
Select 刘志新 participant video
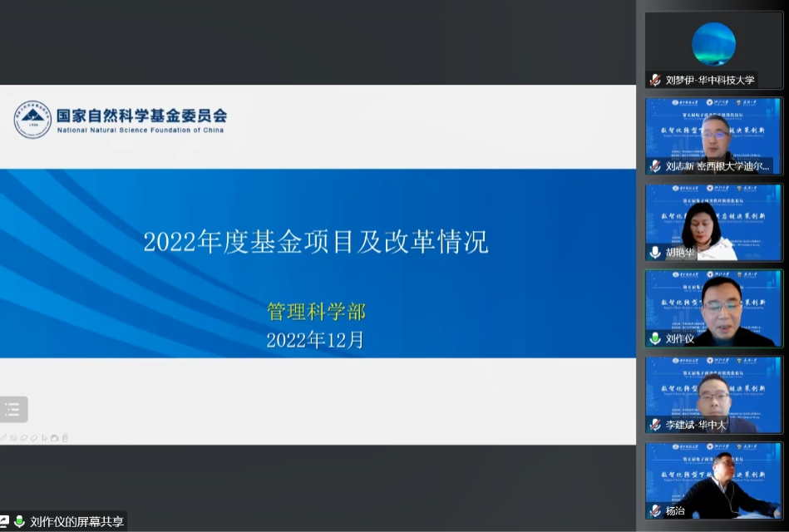pyautogui.click(x=713, y=131)
